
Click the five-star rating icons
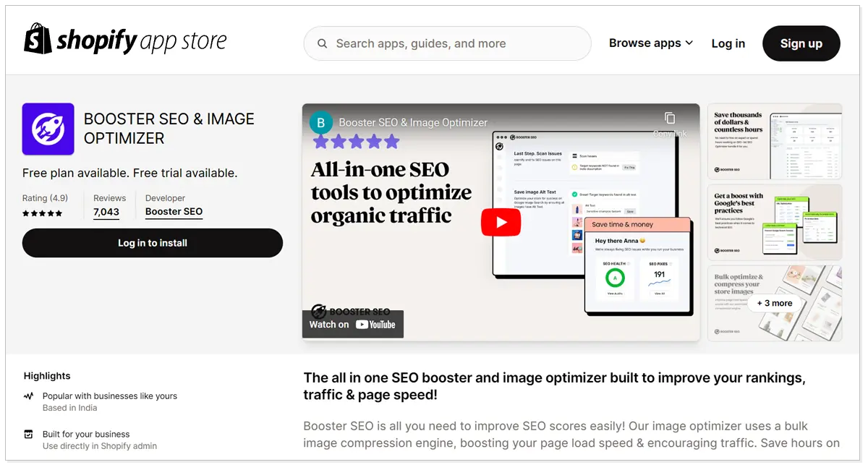tap(42, 213)
